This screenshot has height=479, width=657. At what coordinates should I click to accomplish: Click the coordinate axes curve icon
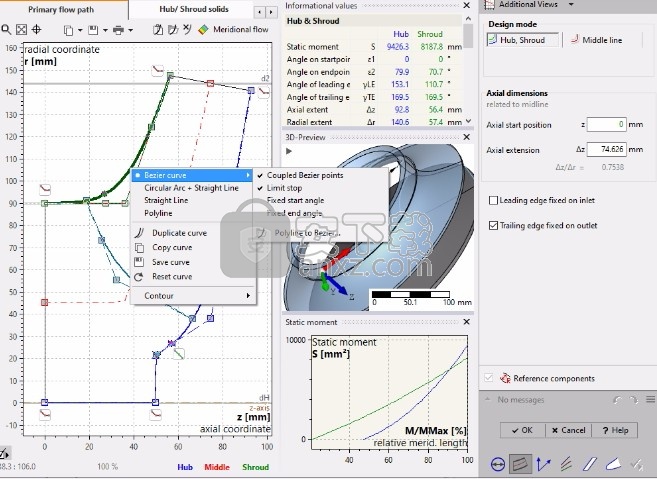point(187,29)
